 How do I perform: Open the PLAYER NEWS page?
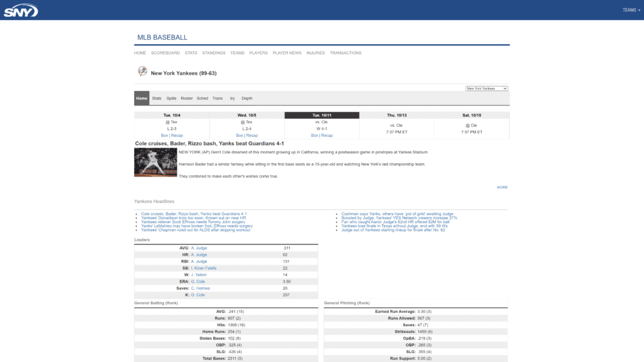[x=287, y=53]
